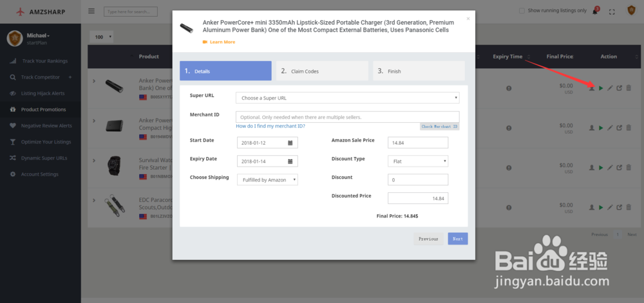Click trash icon in second row
The image size is (644, 303).
pyautogui.click(x=629, y=128)
